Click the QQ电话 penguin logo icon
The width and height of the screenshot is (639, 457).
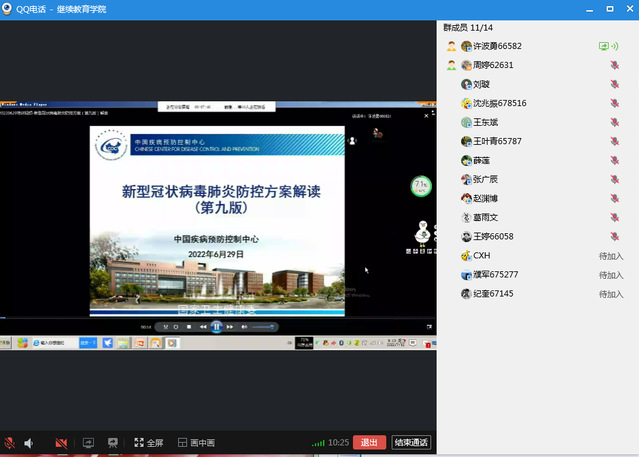point(10,9)
